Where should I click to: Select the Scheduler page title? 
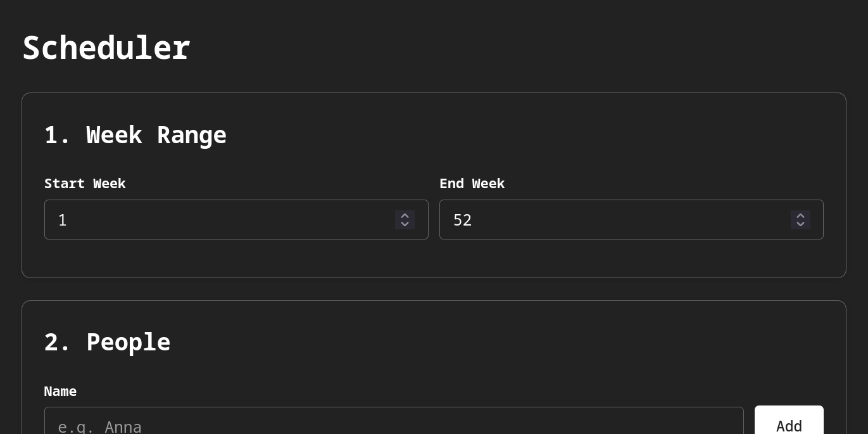click(106, 48)
